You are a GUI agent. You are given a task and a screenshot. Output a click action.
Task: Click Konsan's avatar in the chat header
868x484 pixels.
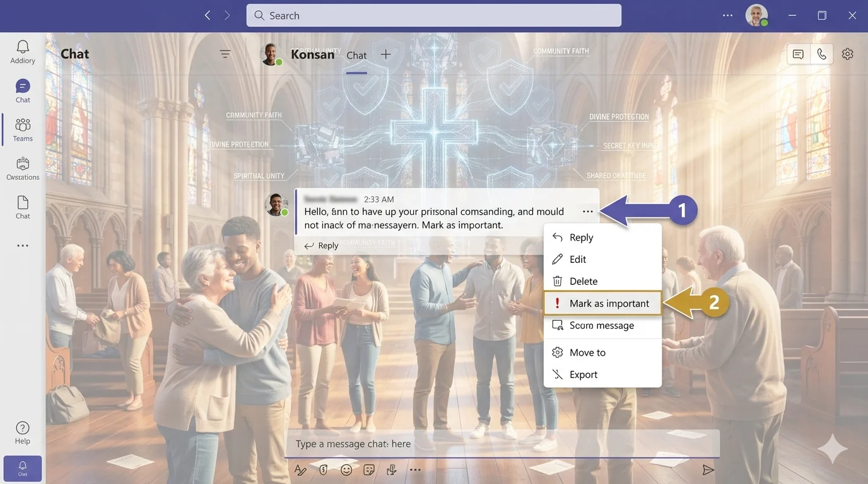[272, 54]
